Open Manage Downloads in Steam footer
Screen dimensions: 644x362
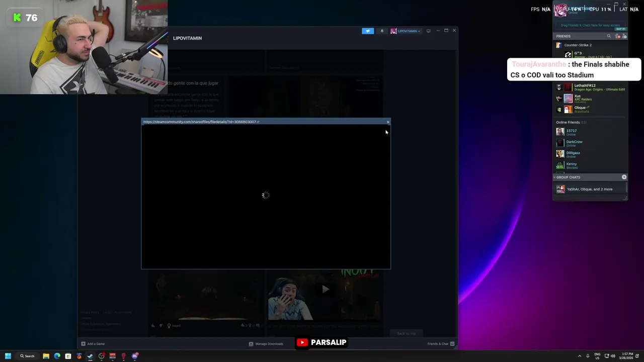tap(266, 344)
